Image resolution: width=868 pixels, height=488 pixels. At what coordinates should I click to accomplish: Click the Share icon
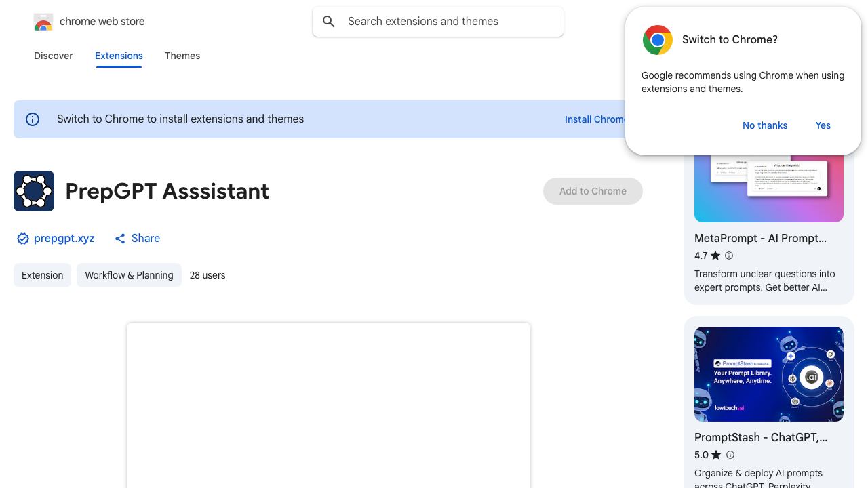coord(120,239)
